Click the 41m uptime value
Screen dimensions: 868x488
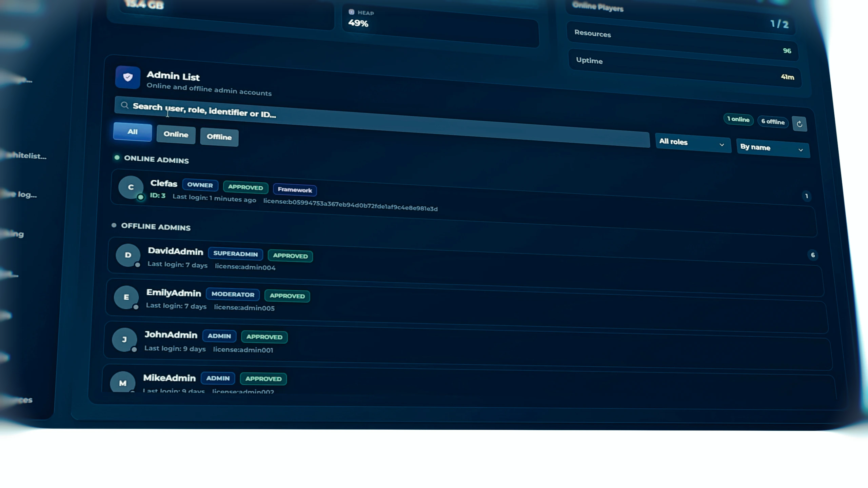[x=787, y=77]
